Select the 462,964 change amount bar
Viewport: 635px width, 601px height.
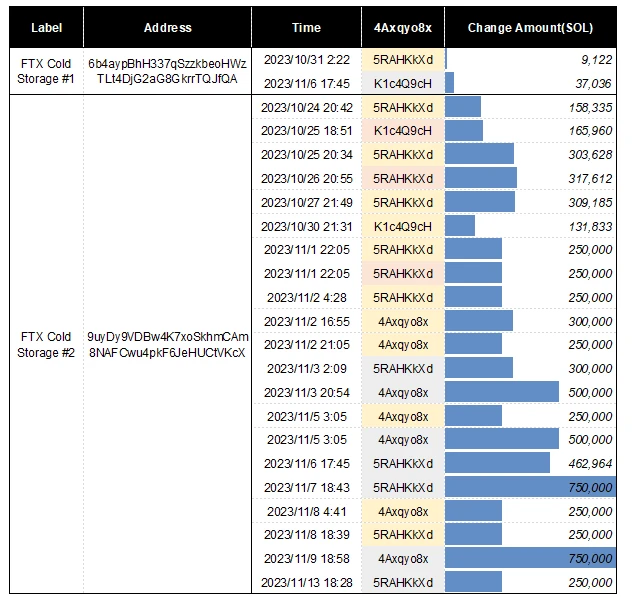point(497,463)
